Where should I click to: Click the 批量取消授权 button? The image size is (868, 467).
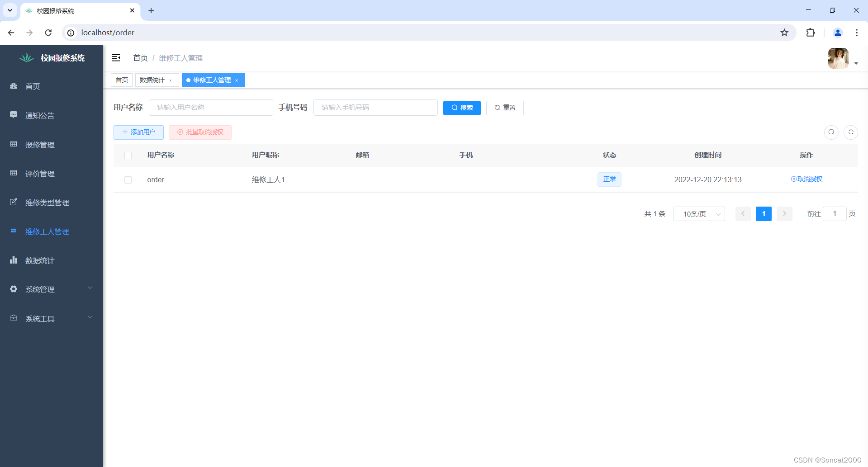pyautogui.click(x=200, y=132)
